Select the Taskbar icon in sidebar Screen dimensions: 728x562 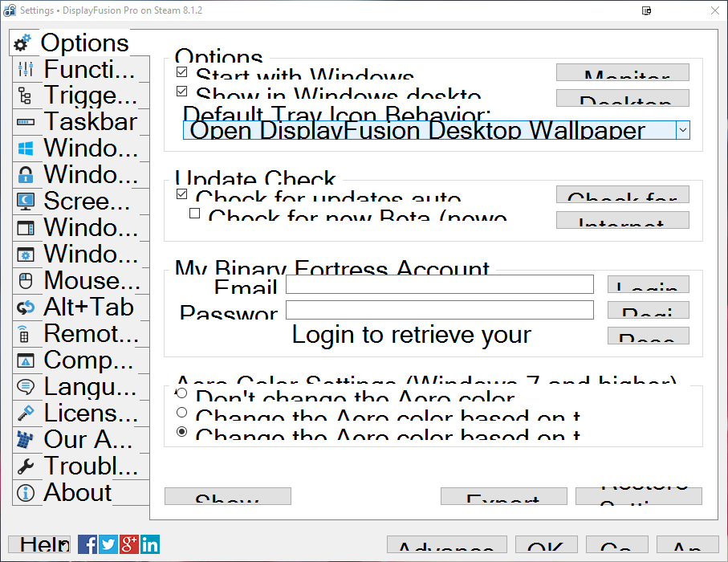click(x=26, y=123)
